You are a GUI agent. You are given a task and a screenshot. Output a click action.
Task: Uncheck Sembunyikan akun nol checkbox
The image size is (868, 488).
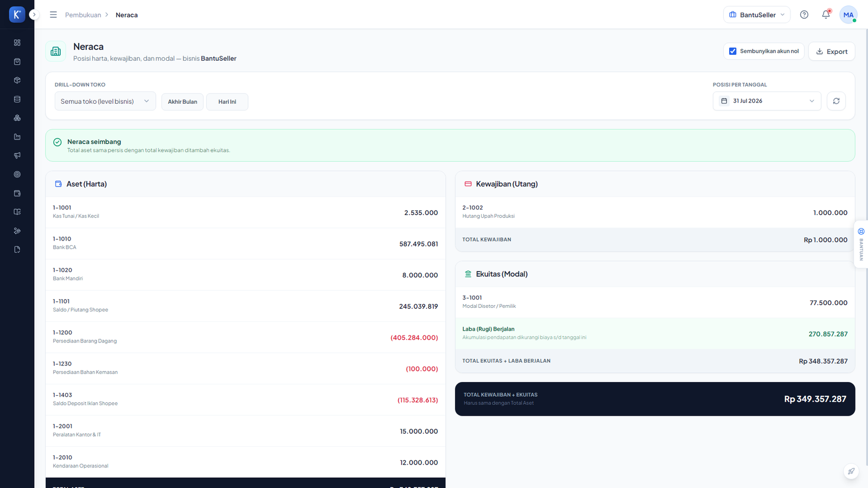tap(733, 51)
